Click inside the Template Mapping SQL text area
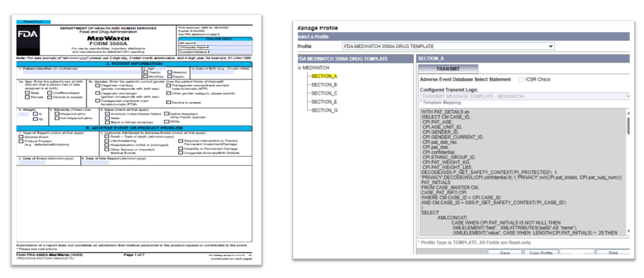The height and width of the screenshot is (278, 644). [523, 173]
